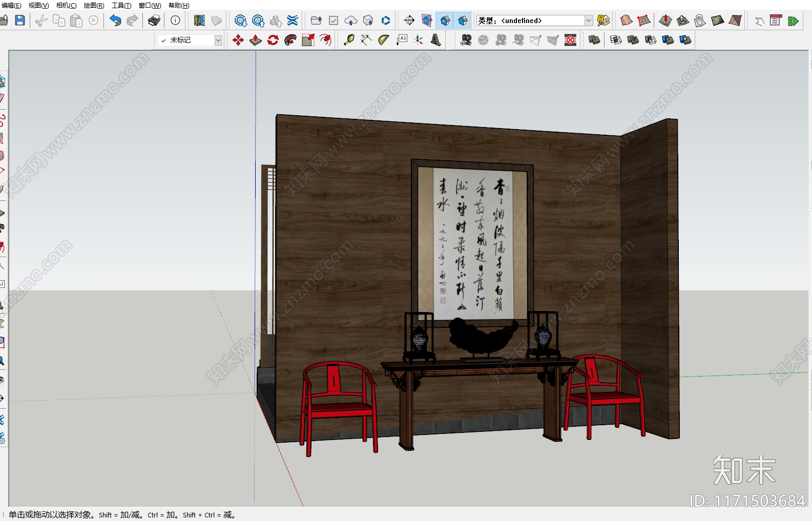Click the Outer Shell solid tool

click(x=594, y=40)
